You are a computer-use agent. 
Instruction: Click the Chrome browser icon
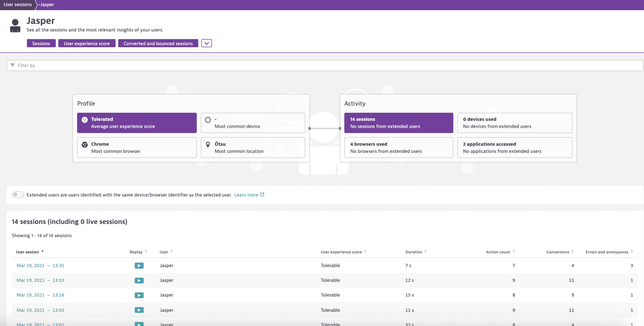[85, 145]
